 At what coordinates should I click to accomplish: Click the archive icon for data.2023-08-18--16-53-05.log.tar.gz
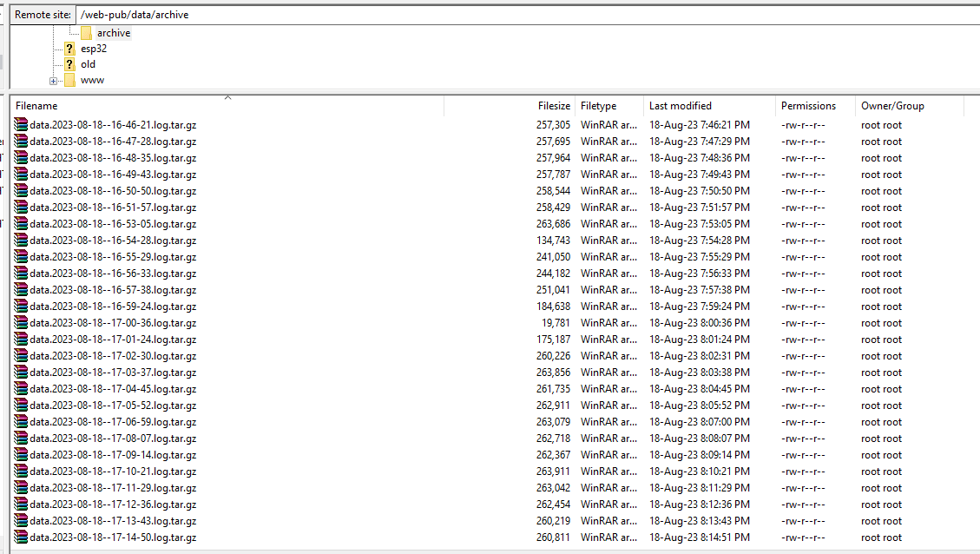(21, 223)
